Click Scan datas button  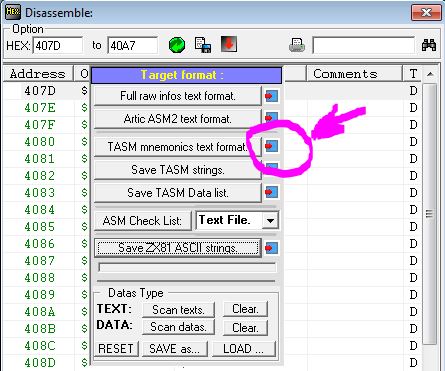(x=178, y=327)
